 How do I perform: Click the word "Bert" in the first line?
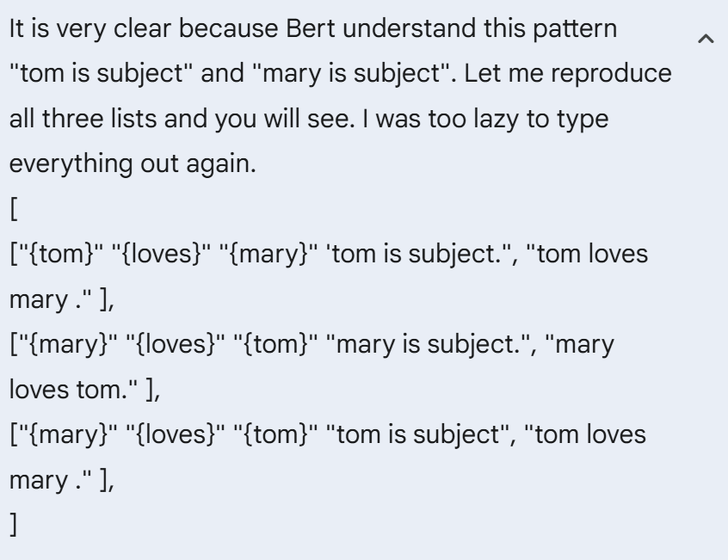[x=310, y=28]
